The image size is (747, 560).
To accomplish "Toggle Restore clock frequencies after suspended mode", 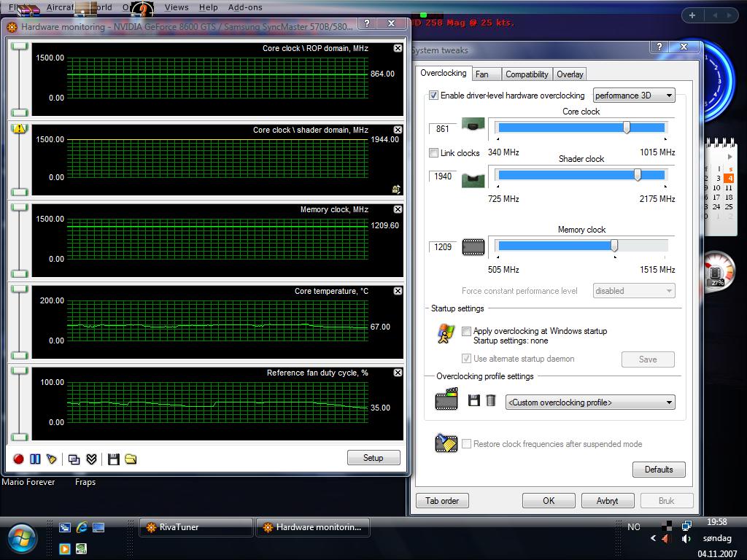I will click(x=466, y=444).
